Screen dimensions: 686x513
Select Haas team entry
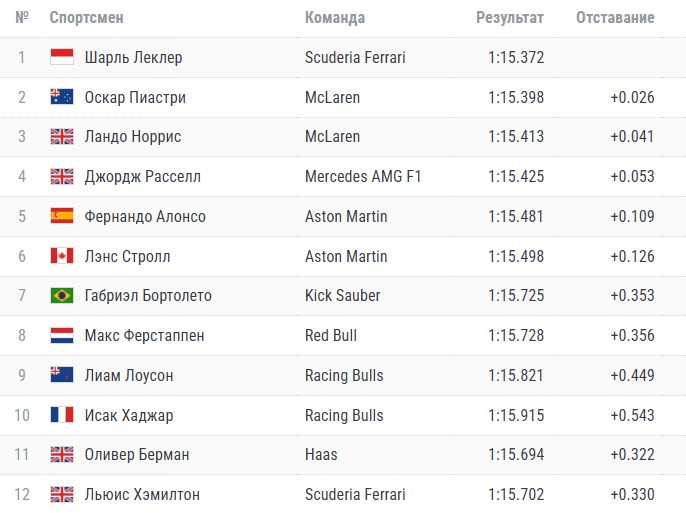point(321,454)
